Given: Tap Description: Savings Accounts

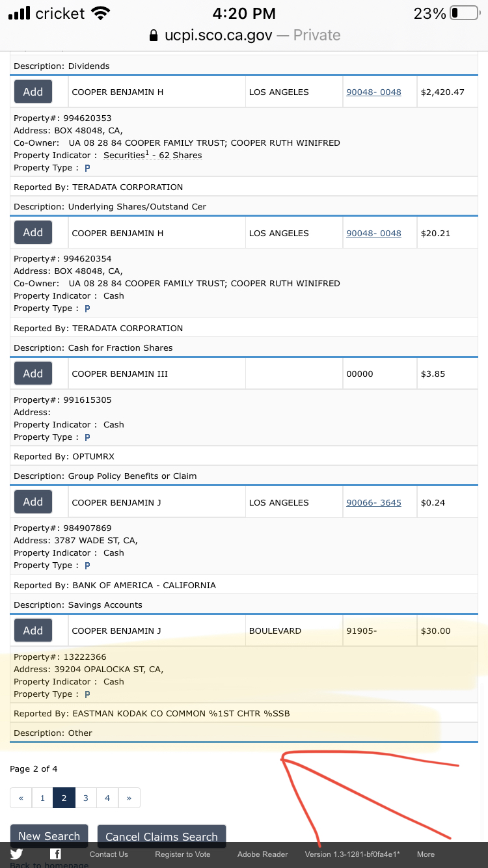Looking at the screenshot, I should (78, 605).
